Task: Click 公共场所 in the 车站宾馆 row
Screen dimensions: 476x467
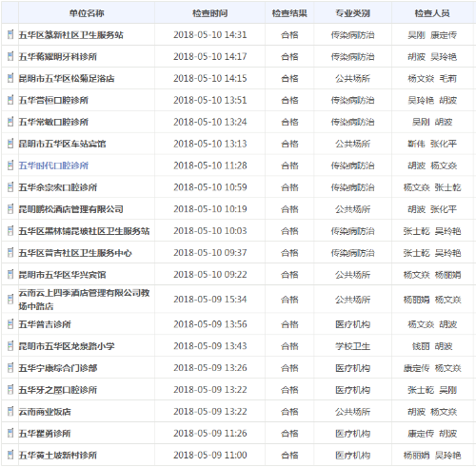Action: point(352,144)
